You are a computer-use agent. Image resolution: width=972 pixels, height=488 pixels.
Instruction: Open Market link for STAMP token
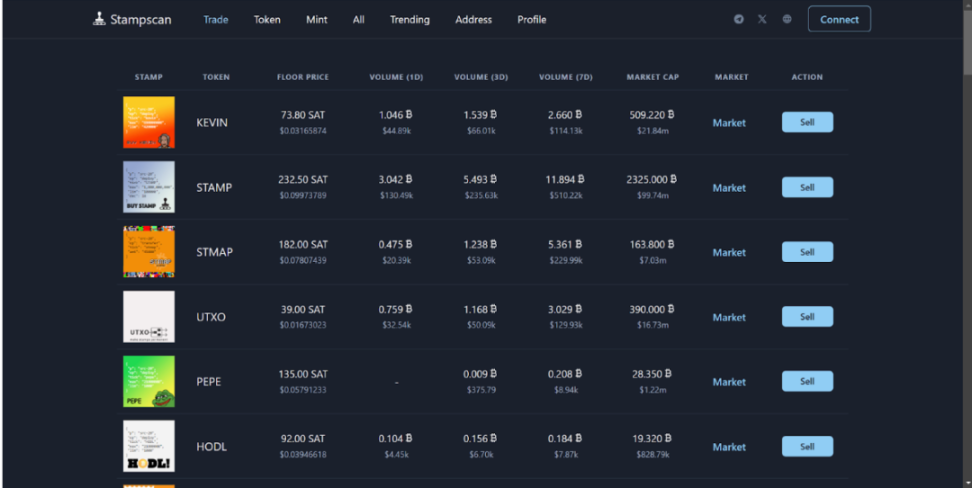[x=729, y=188]
